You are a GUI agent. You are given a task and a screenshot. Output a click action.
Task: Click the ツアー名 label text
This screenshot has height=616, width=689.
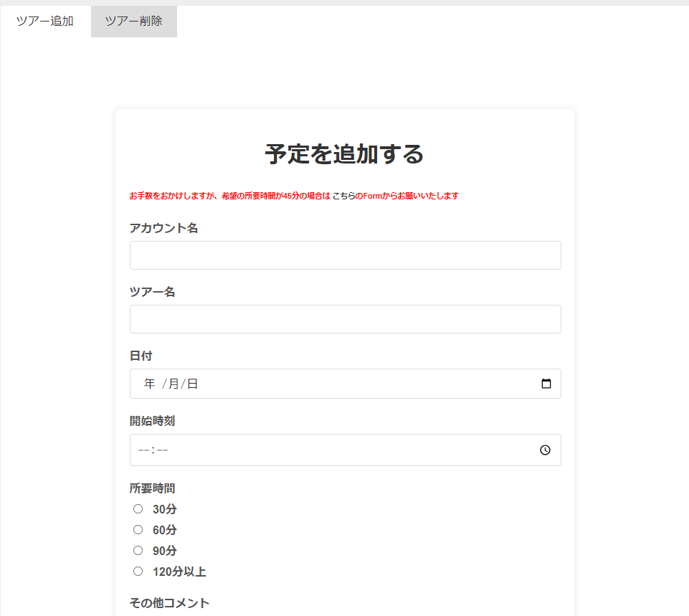[153, 292]
